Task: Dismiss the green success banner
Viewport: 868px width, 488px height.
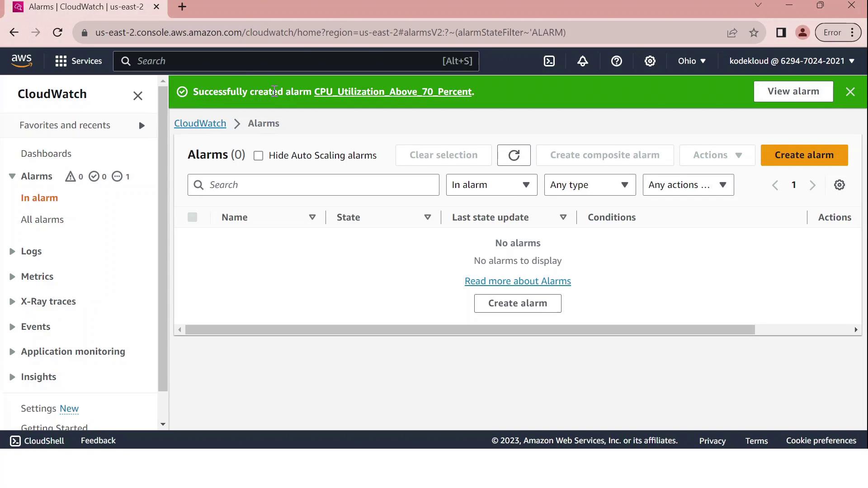Action: coord(850,92)
